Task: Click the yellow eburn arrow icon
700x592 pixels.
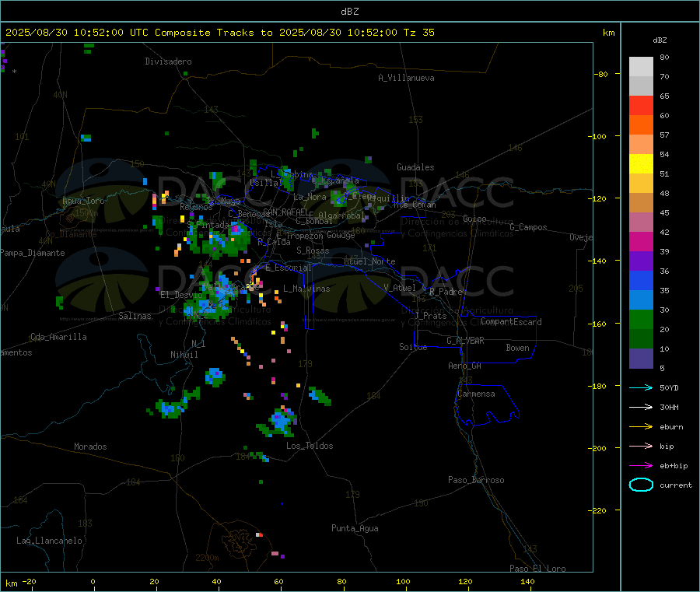Action: [641, 426]
